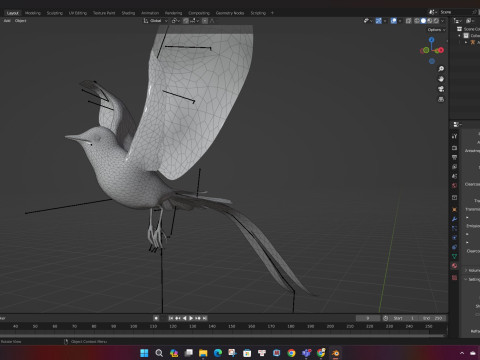Collapse the Settings panel in properties

[472, 279]
